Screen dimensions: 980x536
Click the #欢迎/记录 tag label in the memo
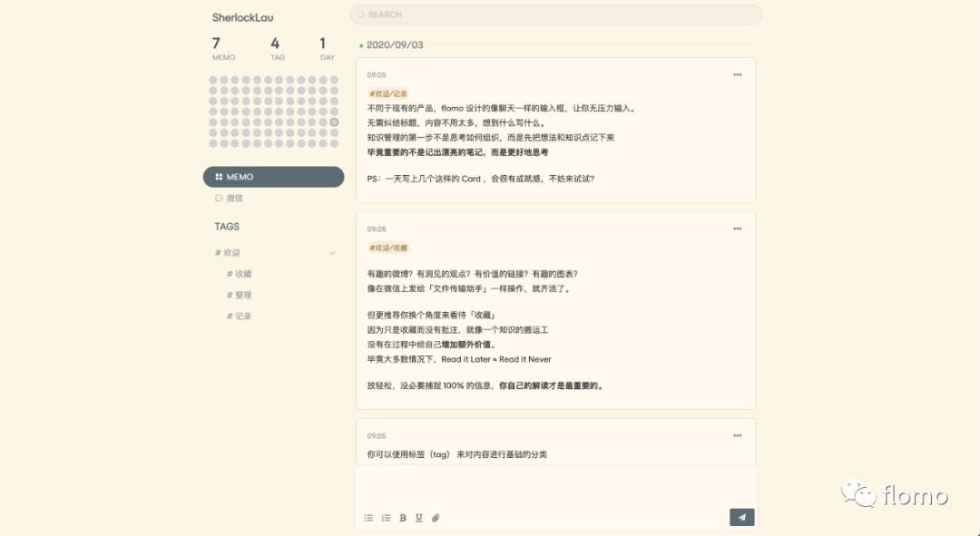[388, 93]
